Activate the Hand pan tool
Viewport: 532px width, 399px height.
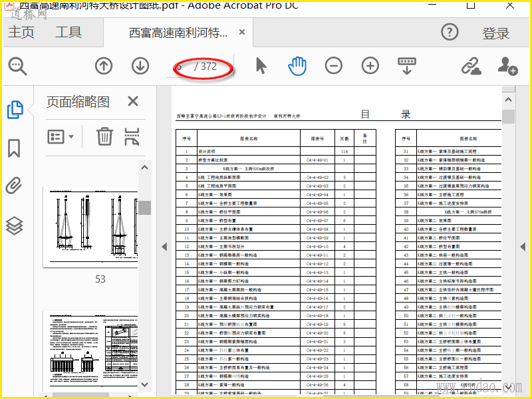pos(297,66)
